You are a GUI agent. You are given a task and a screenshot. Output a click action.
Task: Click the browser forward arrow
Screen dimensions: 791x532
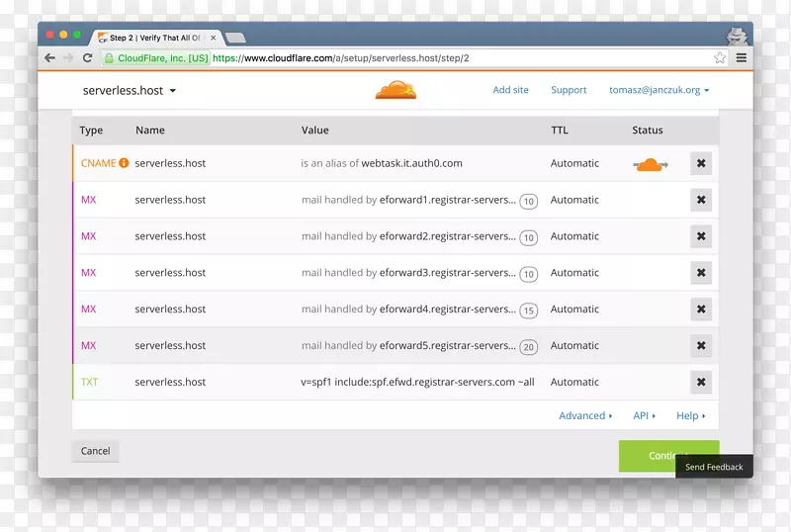coord(68,58)
